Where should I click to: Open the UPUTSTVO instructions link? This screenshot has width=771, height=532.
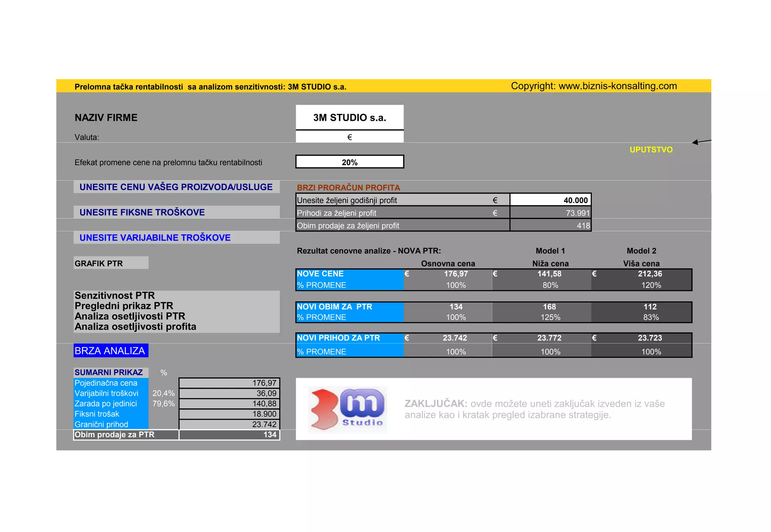click(651, 150)
